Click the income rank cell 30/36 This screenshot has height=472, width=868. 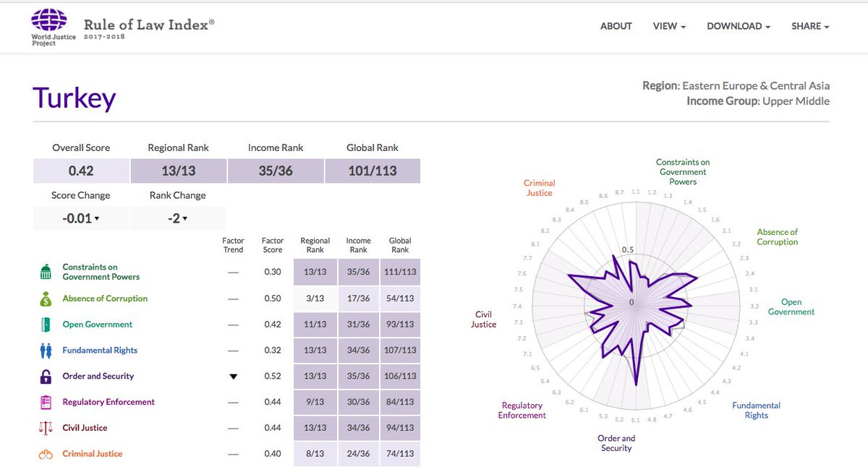[x=358, y=402]
